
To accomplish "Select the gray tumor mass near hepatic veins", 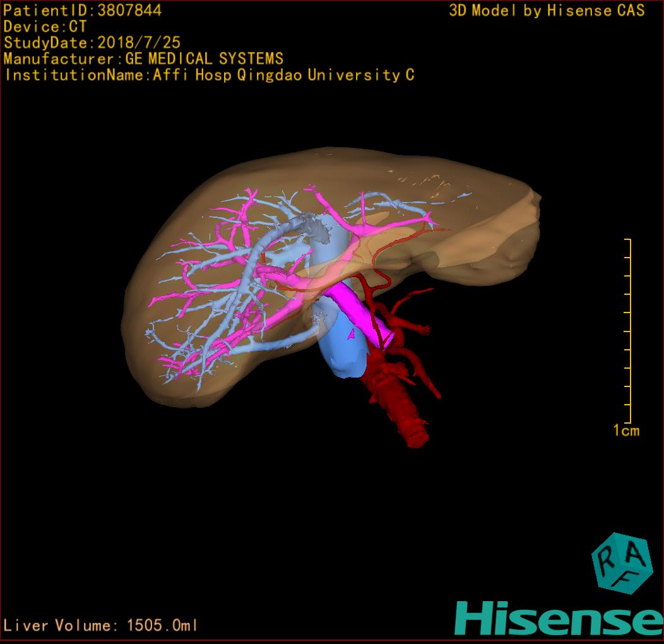I will click(311, 226).
